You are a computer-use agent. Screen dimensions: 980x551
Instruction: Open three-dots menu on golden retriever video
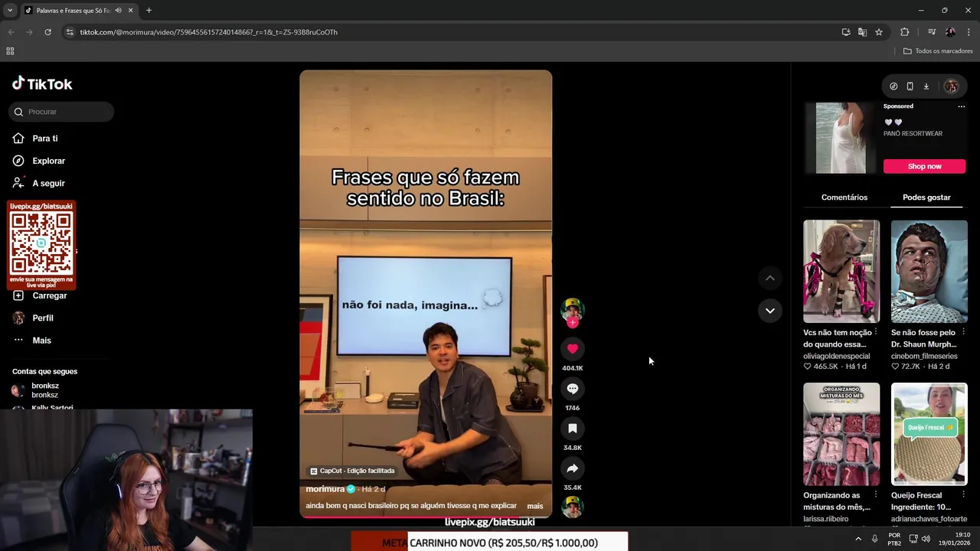pyautogui.click(x=876, y=333)
